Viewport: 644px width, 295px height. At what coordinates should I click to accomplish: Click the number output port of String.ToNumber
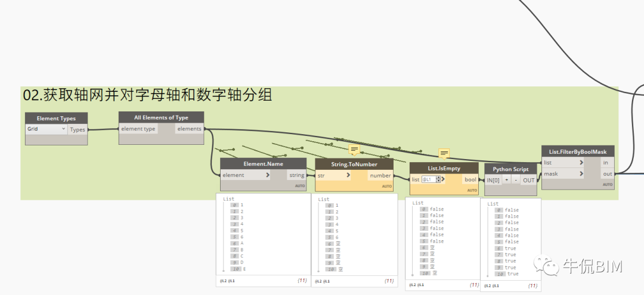[380, 175]
